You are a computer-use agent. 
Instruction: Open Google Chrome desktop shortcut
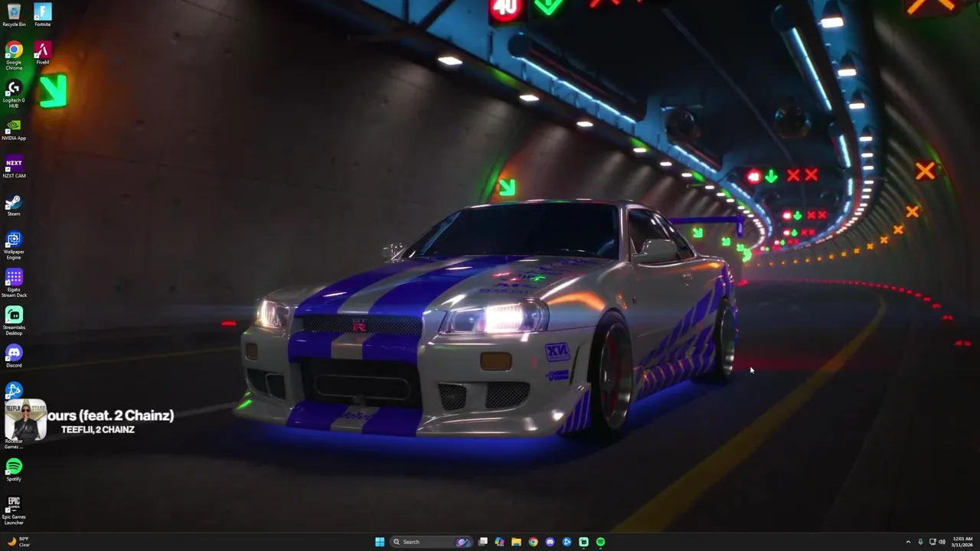(14, 55)
